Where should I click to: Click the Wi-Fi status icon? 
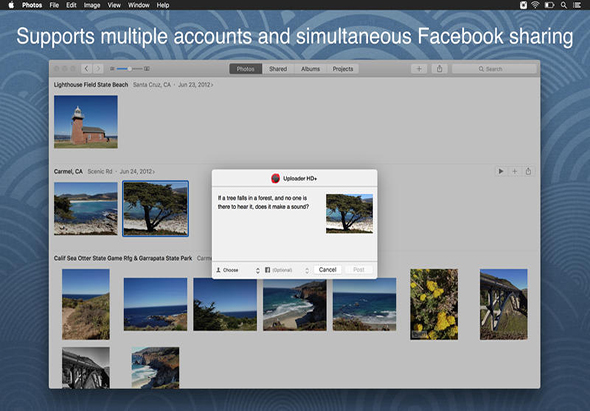click(x=535, y=5)
